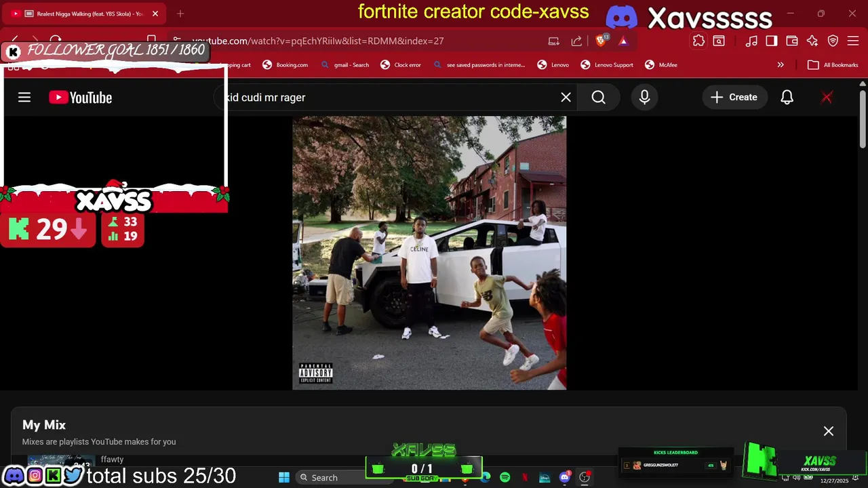Click the red X profile icon
The height and width of the screenshot is (488, 868).
tap(827, 98)
